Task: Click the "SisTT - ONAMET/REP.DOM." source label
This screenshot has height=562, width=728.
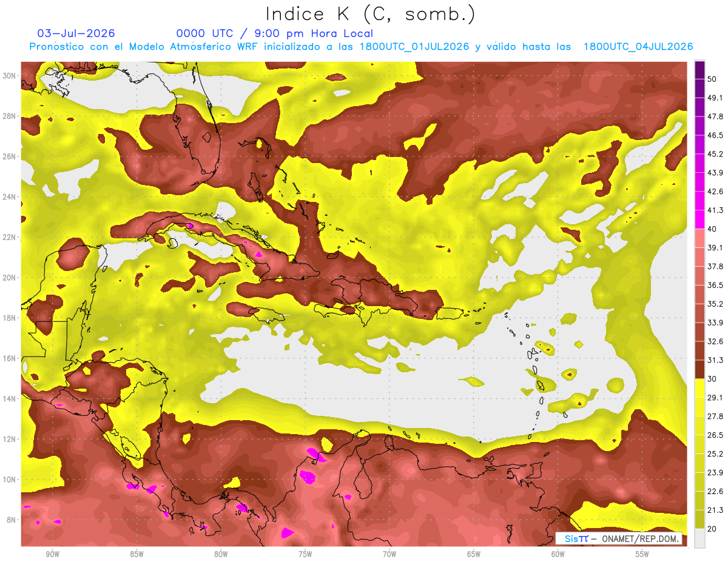Action: 618,538
